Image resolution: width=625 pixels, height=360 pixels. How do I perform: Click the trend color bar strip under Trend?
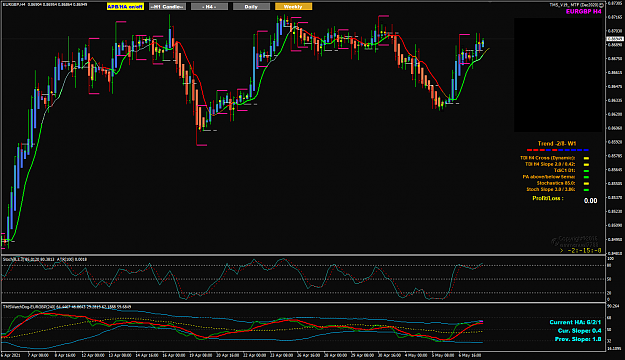pyautogui.click(x=558, y=150)
